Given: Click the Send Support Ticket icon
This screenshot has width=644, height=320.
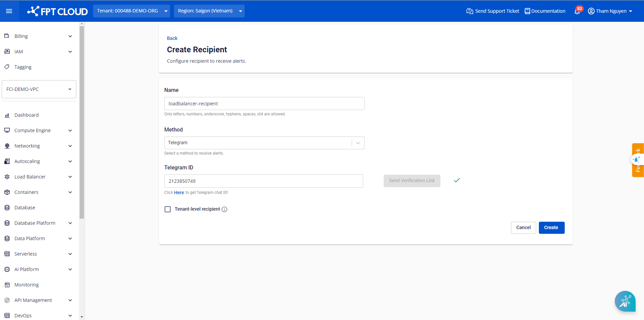Looking at the screenshot, I should 469,11.
